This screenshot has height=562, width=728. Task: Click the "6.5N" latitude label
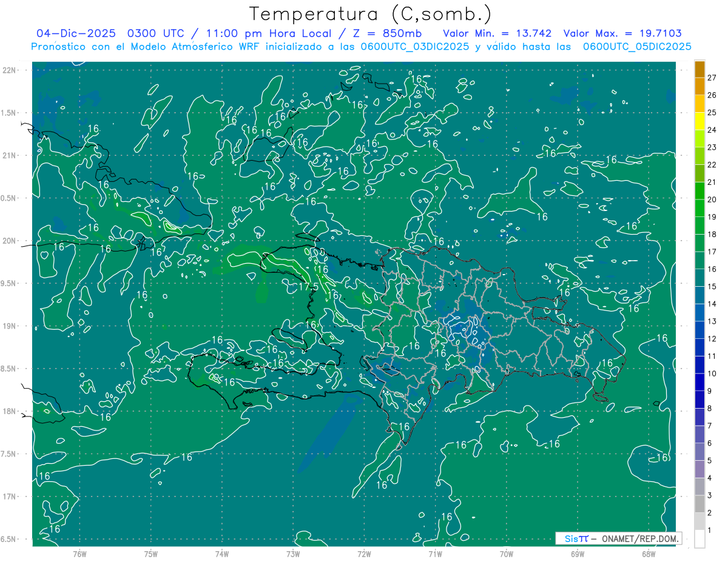coord(8,539)
